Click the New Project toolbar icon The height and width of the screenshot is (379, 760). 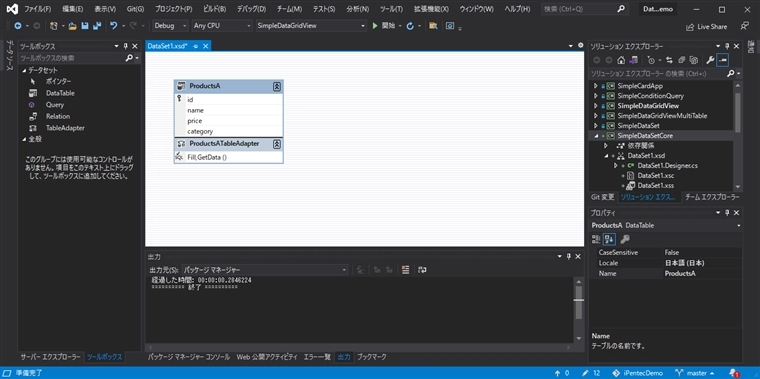pos(54,26)
